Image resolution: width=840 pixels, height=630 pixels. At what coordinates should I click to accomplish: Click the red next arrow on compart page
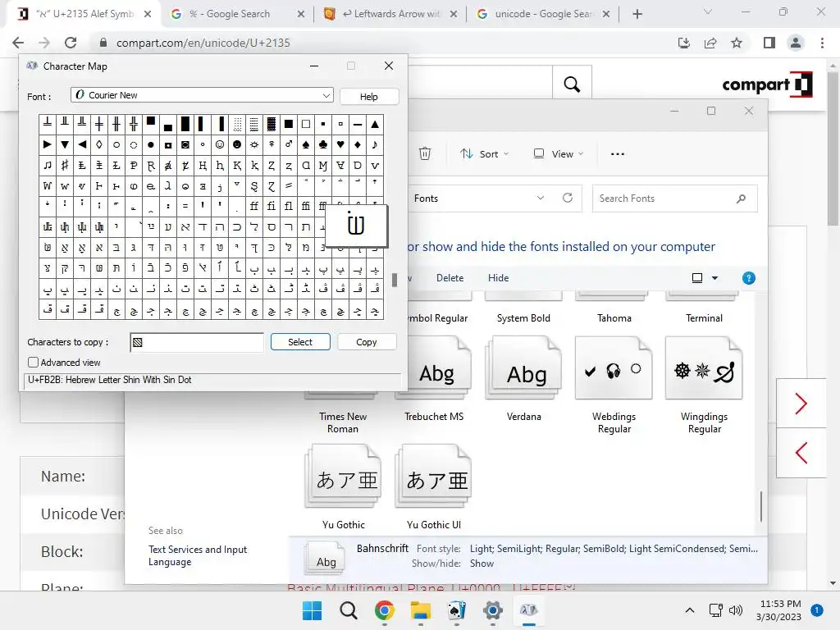click(801, 404)
